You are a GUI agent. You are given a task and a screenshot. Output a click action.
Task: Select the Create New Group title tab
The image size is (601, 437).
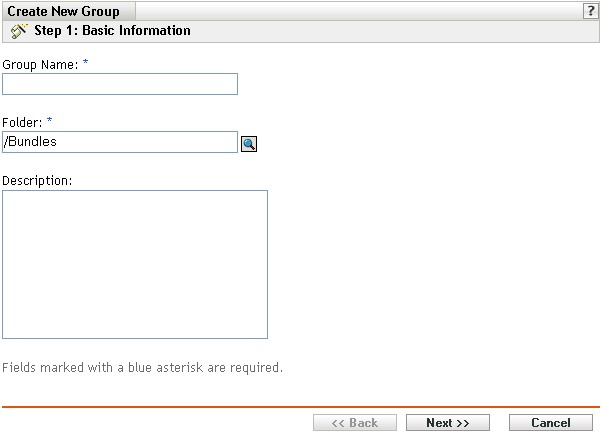click(x=64, y=11)
